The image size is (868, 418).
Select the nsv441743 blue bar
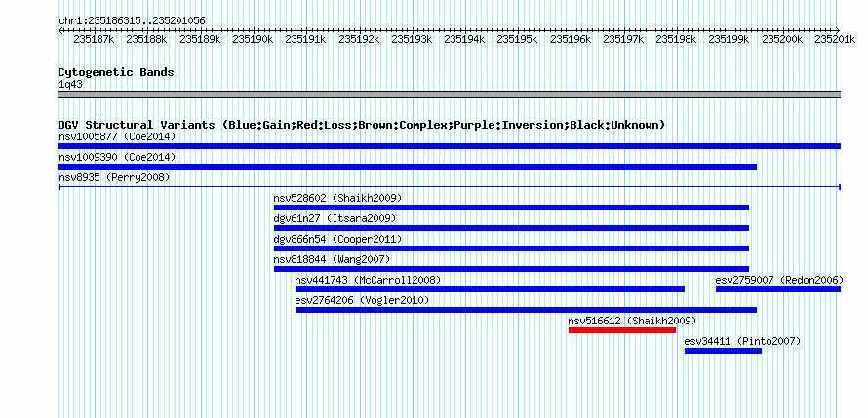490,289
